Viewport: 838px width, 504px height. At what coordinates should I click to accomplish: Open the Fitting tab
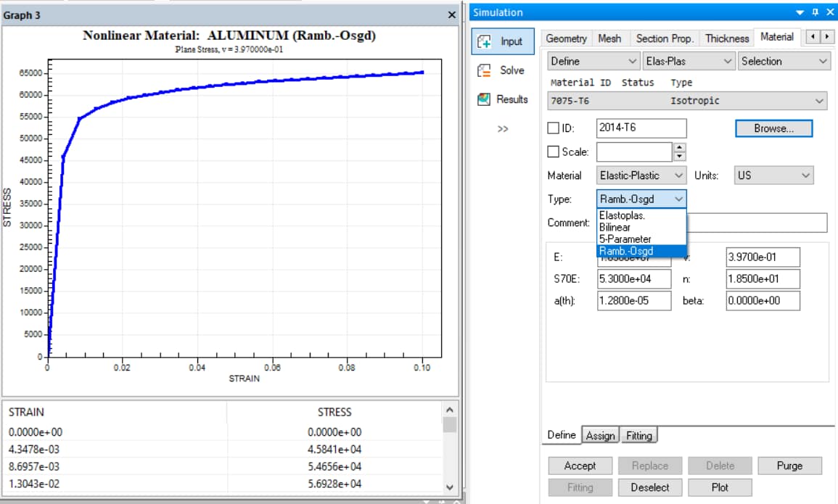coord(638,435)
